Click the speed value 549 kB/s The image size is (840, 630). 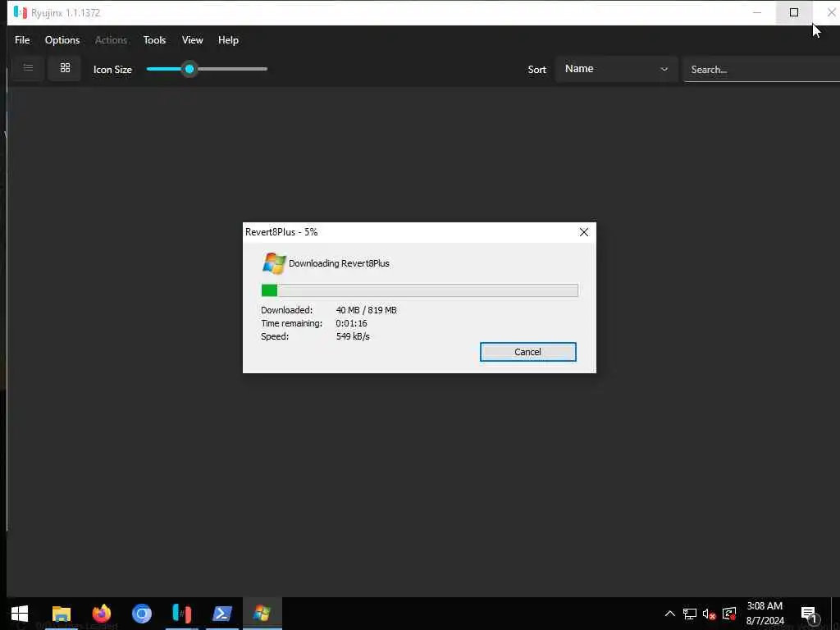coord(353,336)
